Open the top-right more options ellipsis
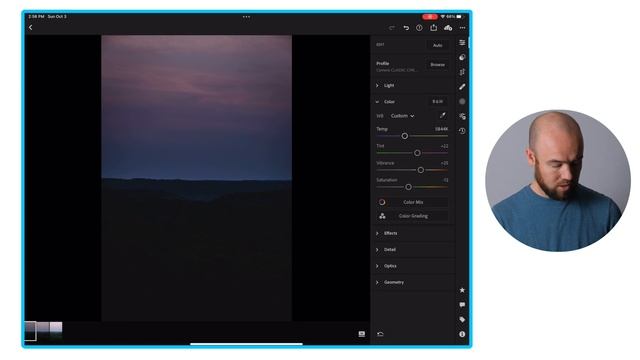Viewport: 640px width, 360px height. (462, 28)
